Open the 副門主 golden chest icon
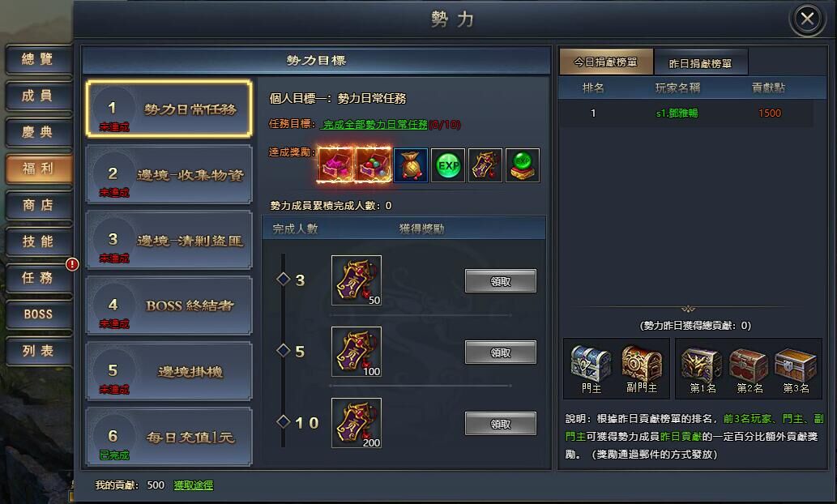Screen dimensions: 837x504 642,363
